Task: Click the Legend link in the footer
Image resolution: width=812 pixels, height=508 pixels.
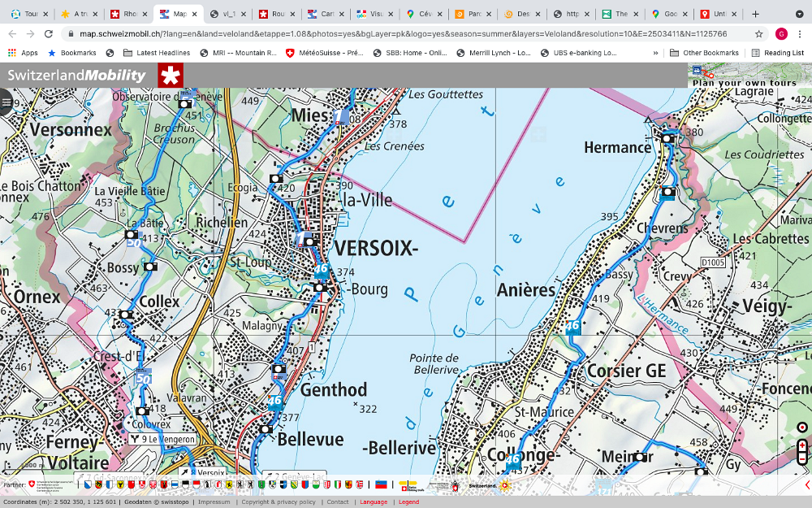Action: pyautogui.click(x=408, y=502)
